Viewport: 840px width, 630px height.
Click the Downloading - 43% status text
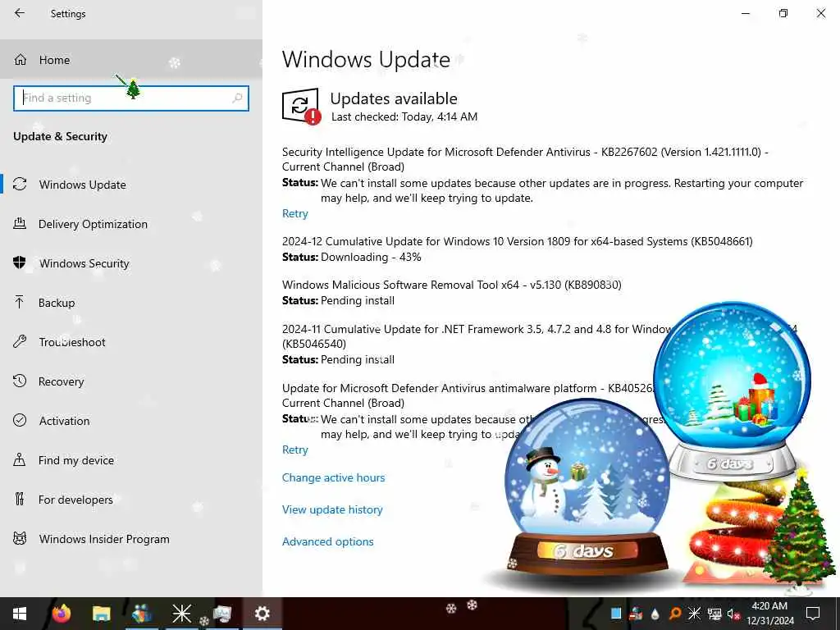coord(371,257)
